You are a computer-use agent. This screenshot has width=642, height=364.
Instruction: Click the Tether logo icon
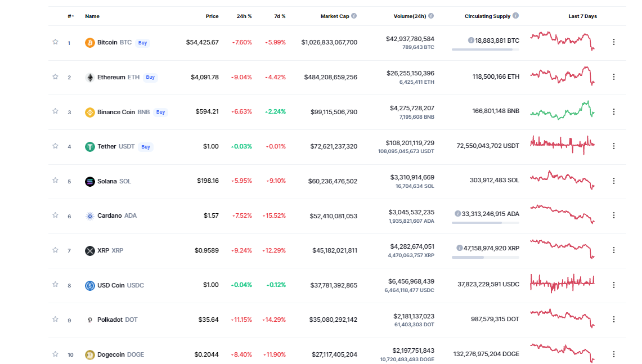[x=89, y=147]
